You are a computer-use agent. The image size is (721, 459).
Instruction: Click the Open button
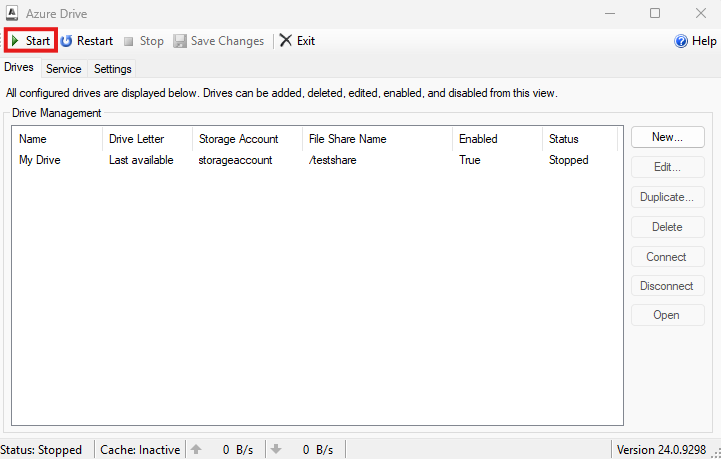667,315
